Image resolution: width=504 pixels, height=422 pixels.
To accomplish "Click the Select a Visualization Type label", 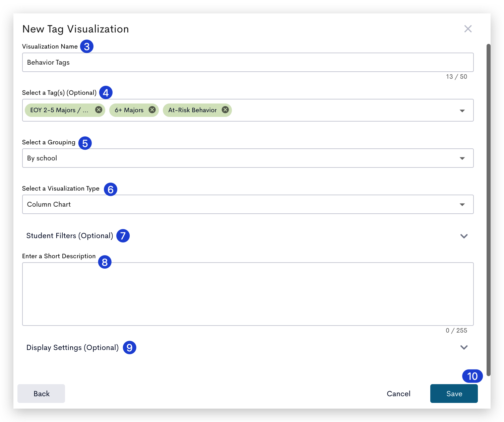I will [x=61, y=189].
